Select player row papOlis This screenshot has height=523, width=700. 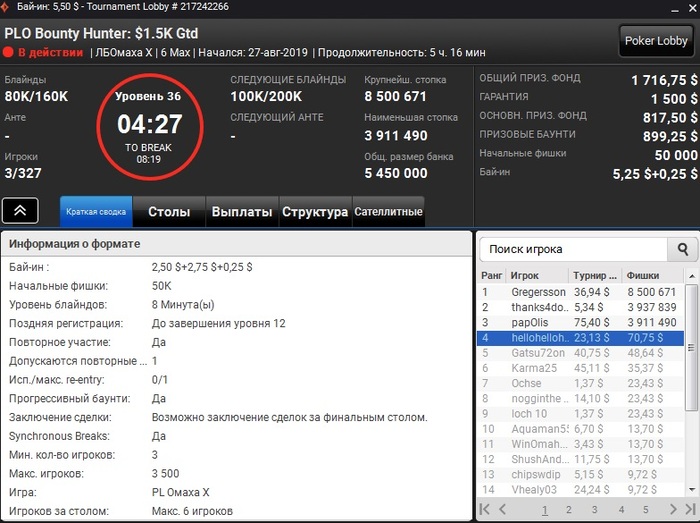[580, 323]
